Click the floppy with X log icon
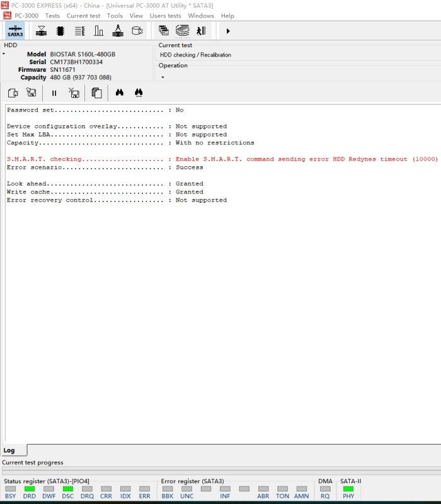 point(74,93)
